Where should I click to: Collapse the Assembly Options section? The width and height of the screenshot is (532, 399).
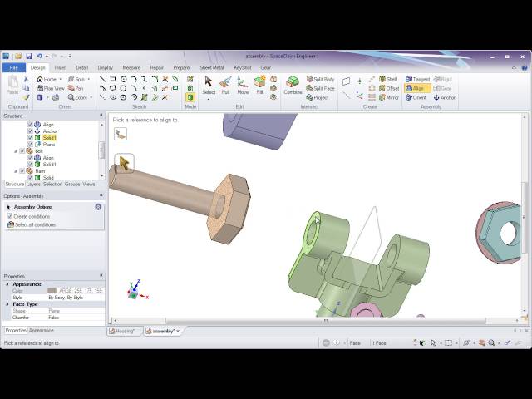pos(98,207)
